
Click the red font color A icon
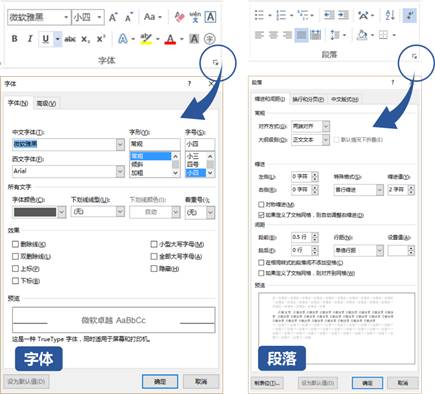pyautogui.click(x=170, y=39)
